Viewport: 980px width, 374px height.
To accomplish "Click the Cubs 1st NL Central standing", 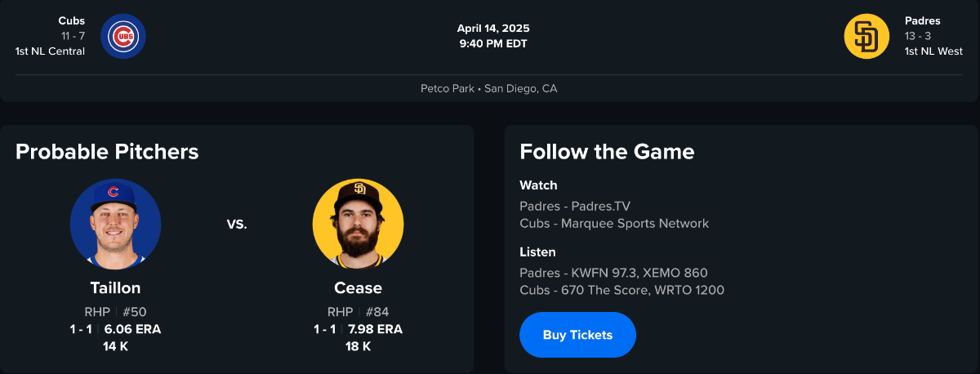I will [50, 51].
